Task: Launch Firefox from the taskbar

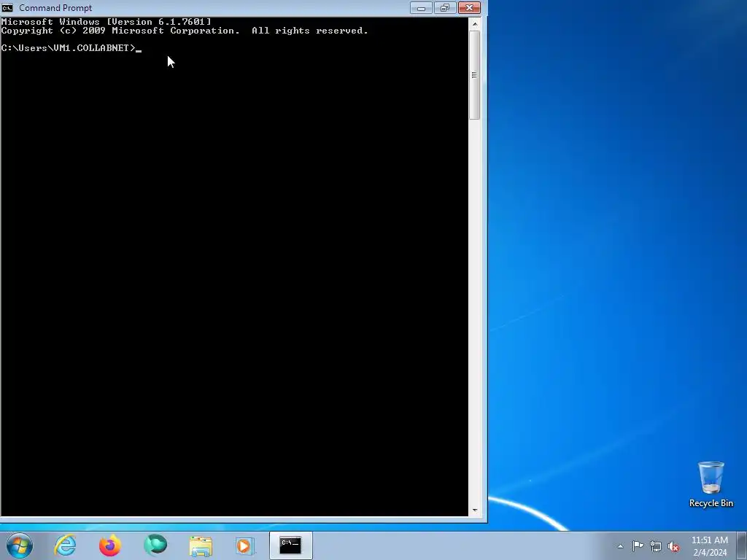Action: pyautogui.click(x=110, y=545)
